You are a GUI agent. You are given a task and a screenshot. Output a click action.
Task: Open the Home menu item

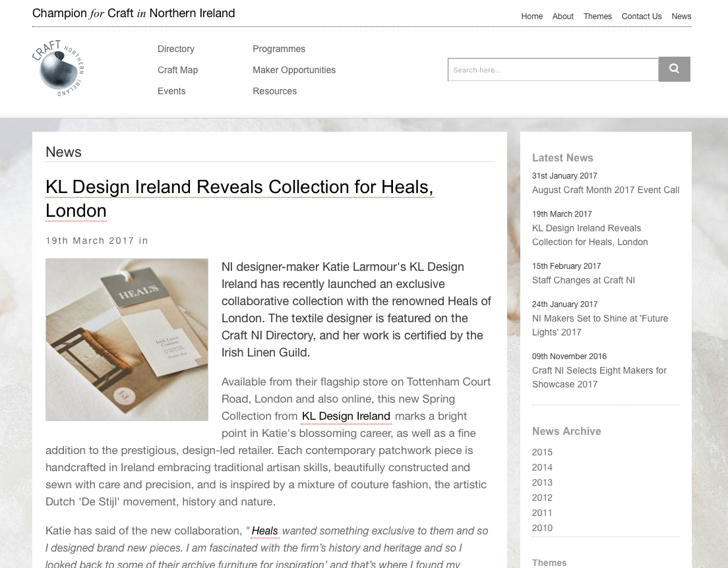pyautogui.click(x=531, y=16)
